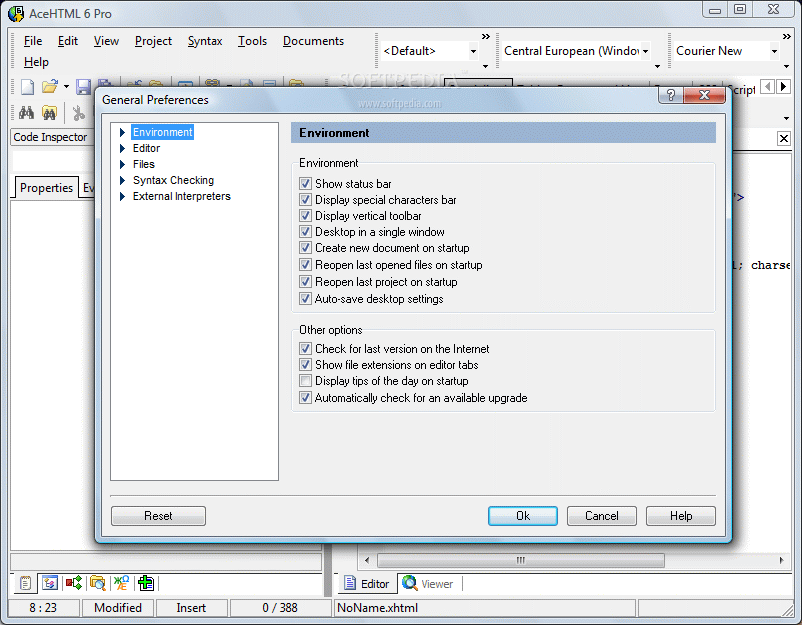Click the tab scroll right arrow icon

[x=783, y=87]
